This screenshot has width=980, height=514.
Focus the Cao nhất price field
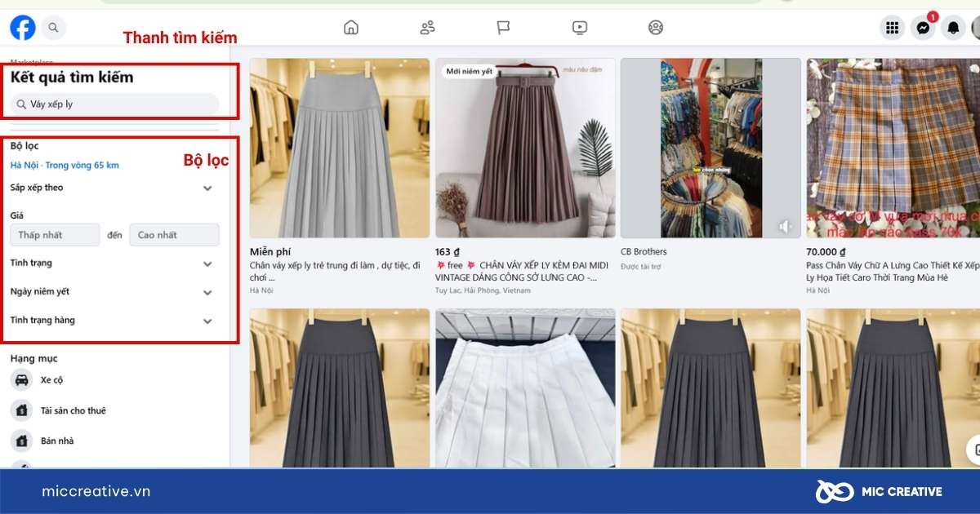174,235
